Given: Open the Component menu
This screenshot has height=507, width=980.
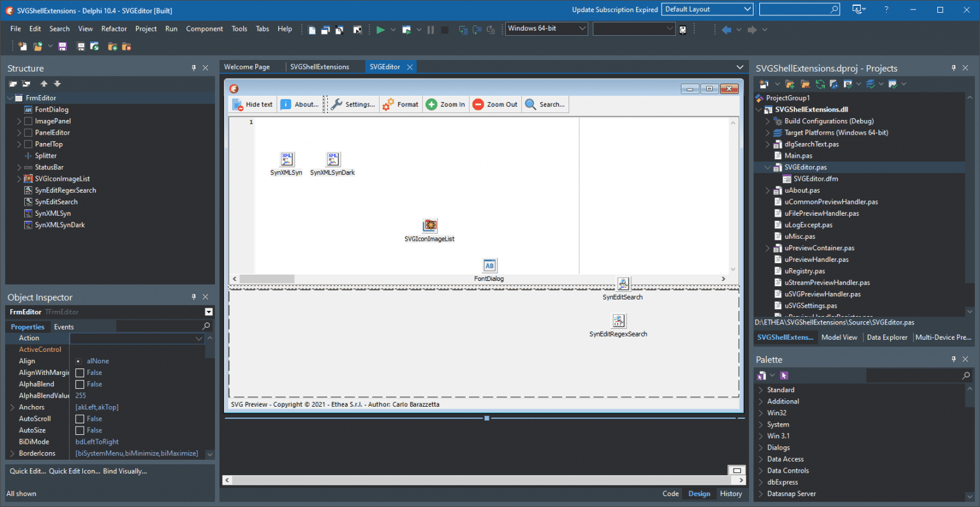Looking at the screenshot, I should 204,29.
